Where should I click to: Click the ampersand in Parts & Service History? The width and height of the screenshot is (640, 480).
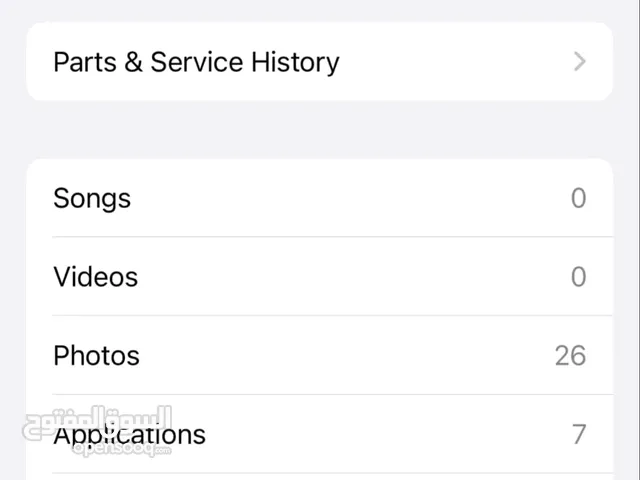133,62
